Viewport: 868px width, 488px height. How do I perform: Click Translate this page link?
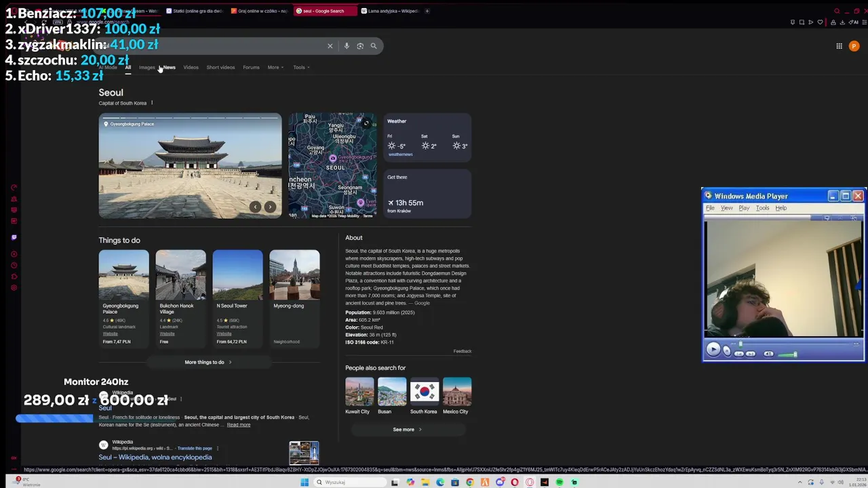pyautogui.click(x=195, y=448)
